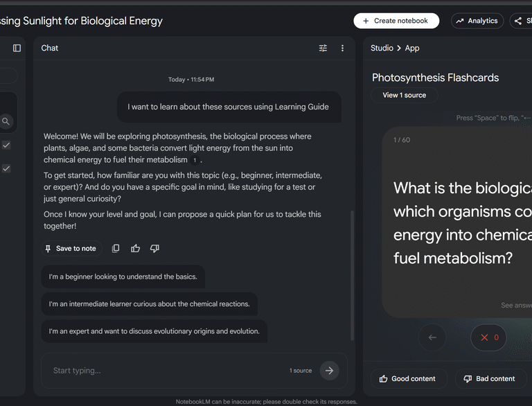Rate flashcards as Bad content
This screenshot has width=532, height=406.
click(490, 378)
